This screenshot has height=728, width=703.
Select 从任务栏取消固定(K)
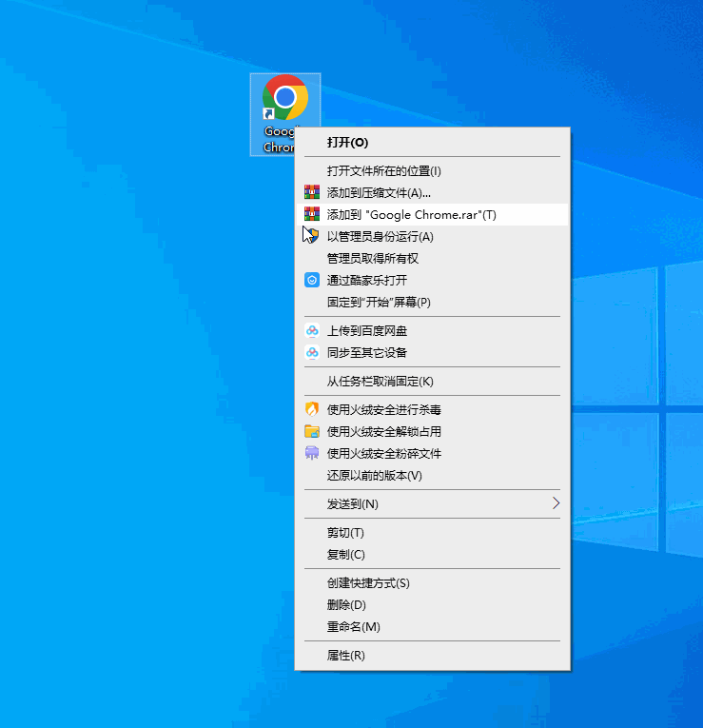point(380,382)
